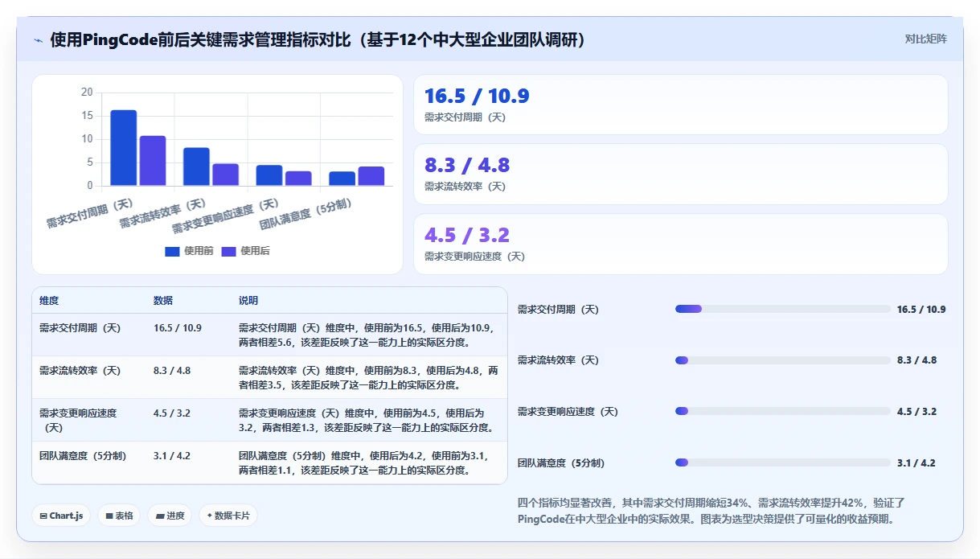The image size is (980, 559).
Task: Select the Chart.js tag chip
Action: point(61,516)
